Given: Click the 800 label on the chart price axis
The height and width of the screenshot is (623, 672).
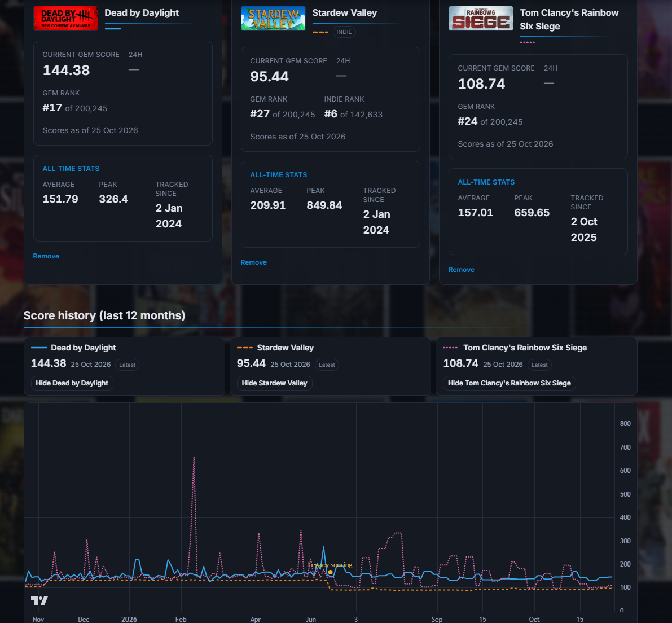Looking at the screenshot, I should point(625,424).
